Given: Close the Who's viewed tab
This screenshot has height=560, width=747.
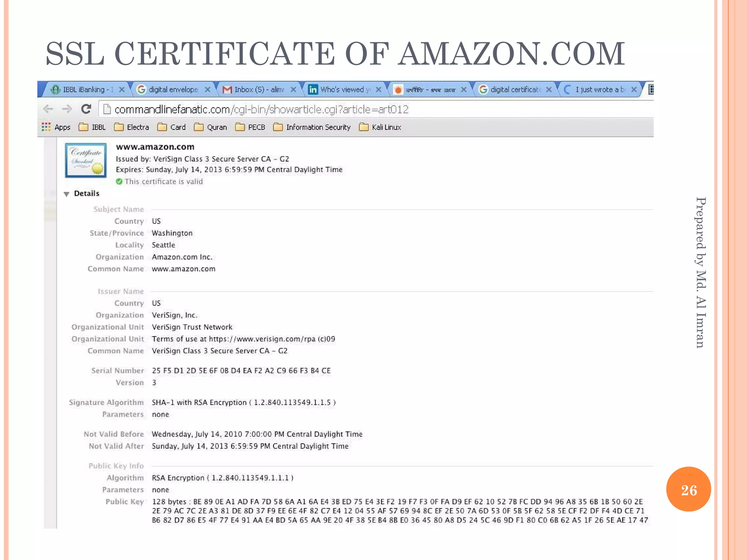Looking at the screenshot, I should coord(379,89).
